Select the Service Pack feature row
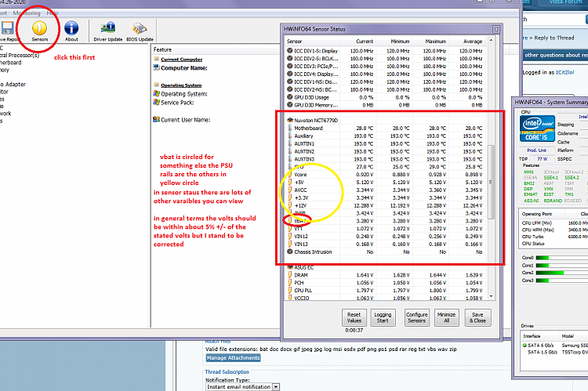Viewport: 588px width, 391px height. [x=173, y=103]
